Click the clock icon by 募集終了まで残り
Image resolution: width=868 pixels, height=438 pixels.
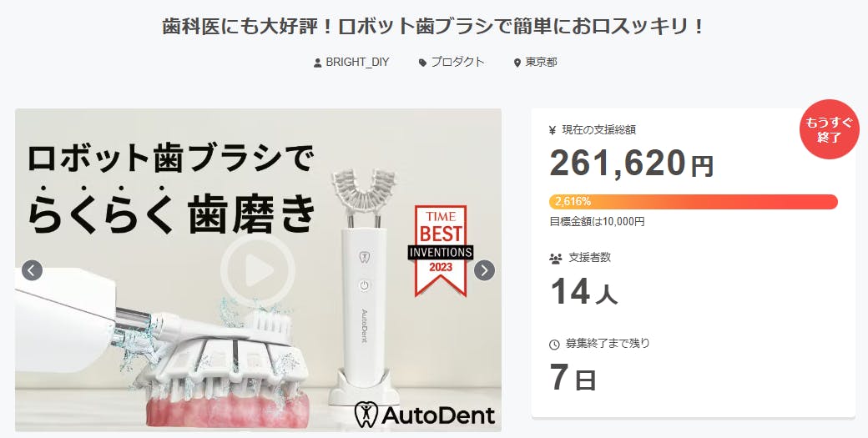point(554,345)
